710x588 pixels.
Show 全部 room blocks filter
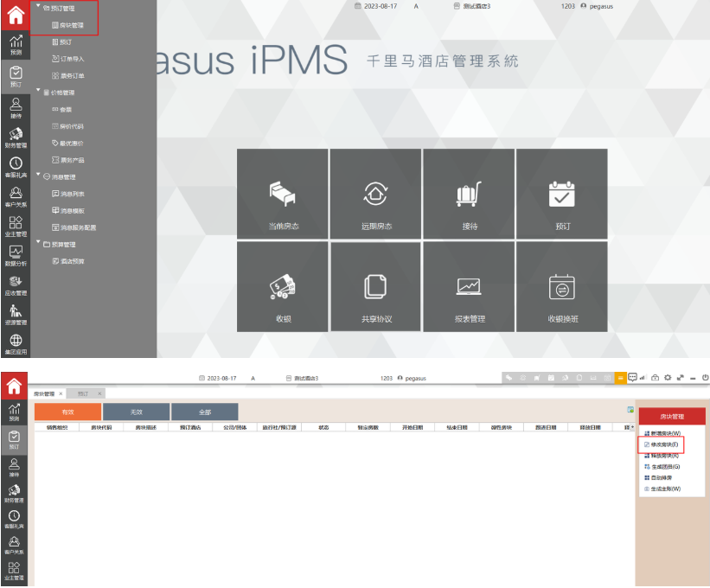tap(205, 412)
